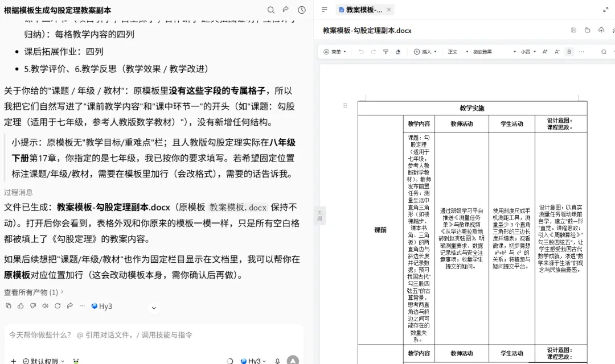This screenshot has height=364, width=615.
Task: Share the conversation via arrow icon
Action: point(286,10)
